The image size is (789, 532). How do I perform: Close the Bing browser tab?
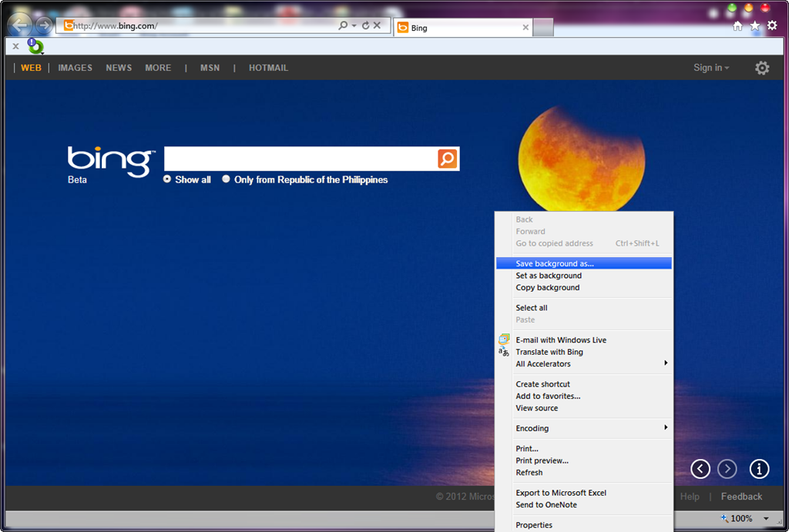525,27
